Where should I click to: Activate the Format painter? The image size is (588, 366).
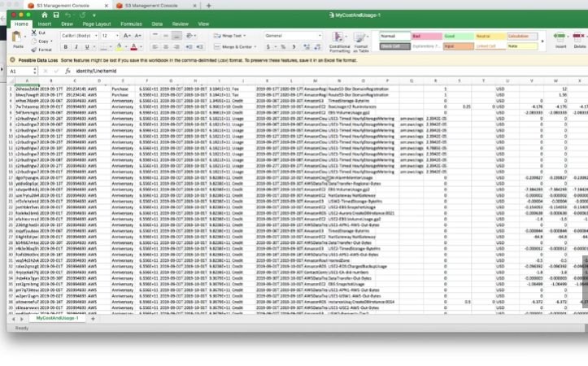click(x=41, y=50)
